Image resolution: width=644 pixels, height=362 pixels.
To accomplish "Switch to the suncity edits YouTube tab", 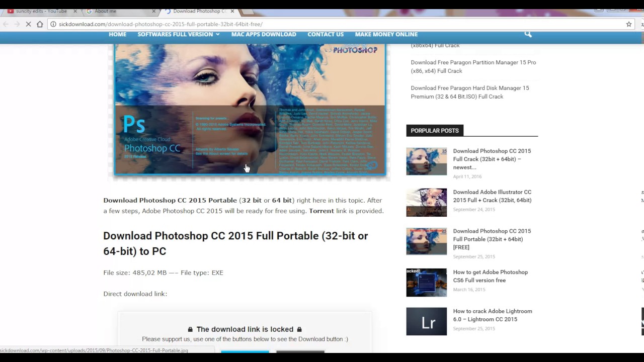I will 41,11.
